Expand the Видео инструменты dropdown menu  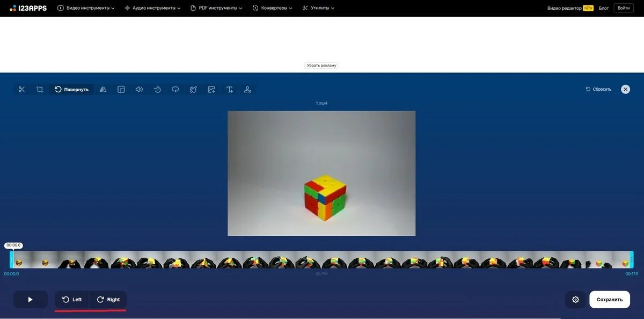pos(86,8)
